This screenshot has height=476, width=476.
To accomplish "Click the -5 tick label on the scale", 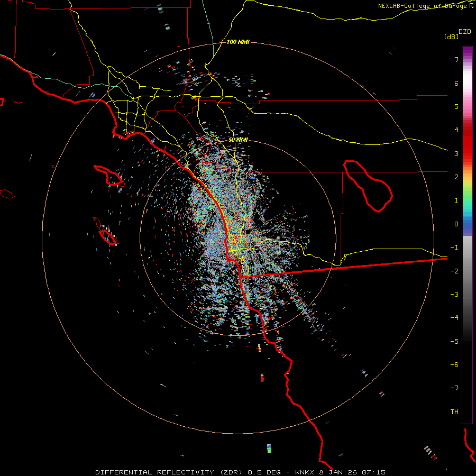I will tap(454, 342).
